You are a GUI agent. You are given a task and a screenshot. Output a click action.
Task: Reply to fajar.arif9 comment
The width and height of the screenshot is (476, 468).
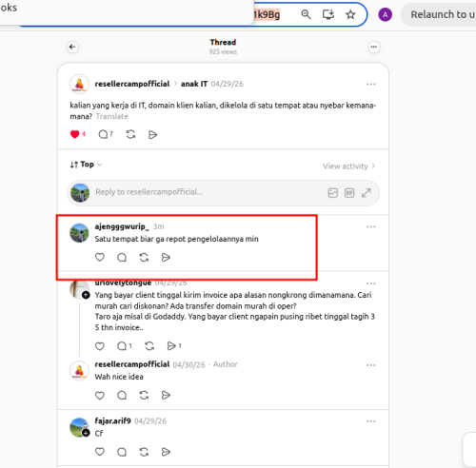click(122, 452)
